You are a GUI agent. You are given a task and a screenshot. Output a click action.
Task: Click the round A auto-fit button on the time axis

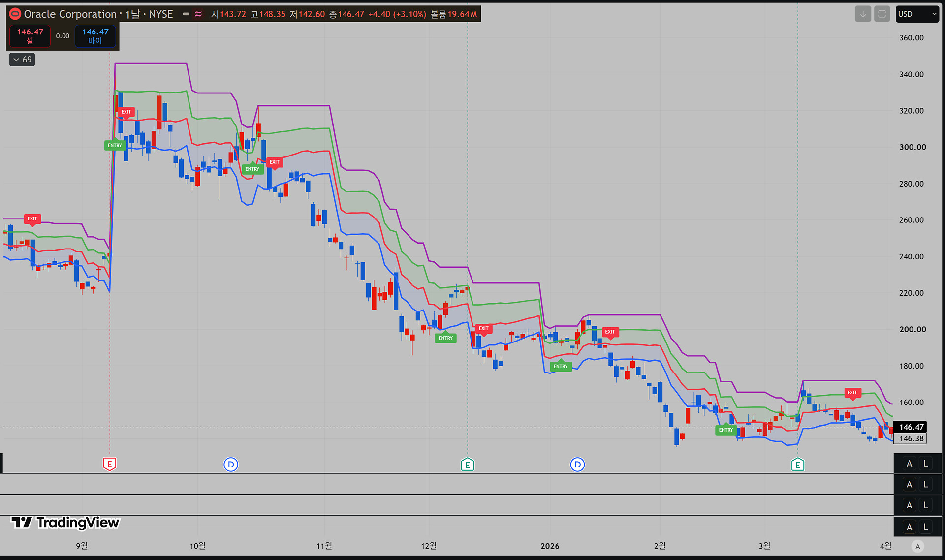coord(917,546)
